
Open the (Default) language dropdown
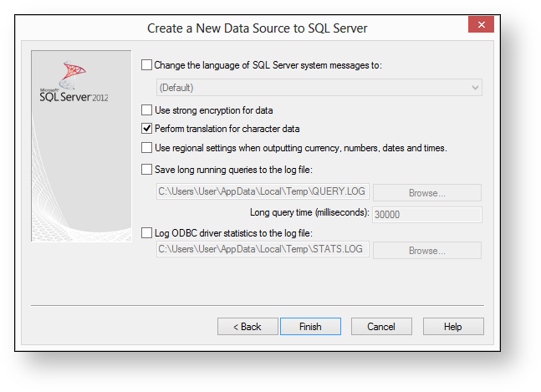(319, 88)
